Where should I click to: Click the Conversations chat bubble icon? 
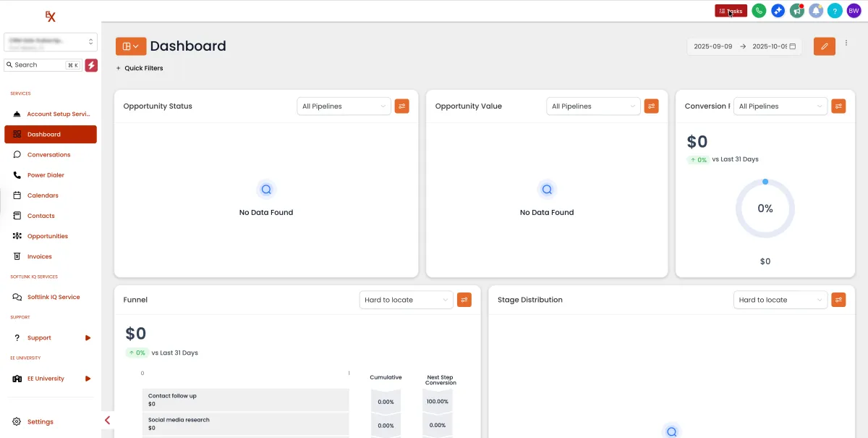coord(17,155)
